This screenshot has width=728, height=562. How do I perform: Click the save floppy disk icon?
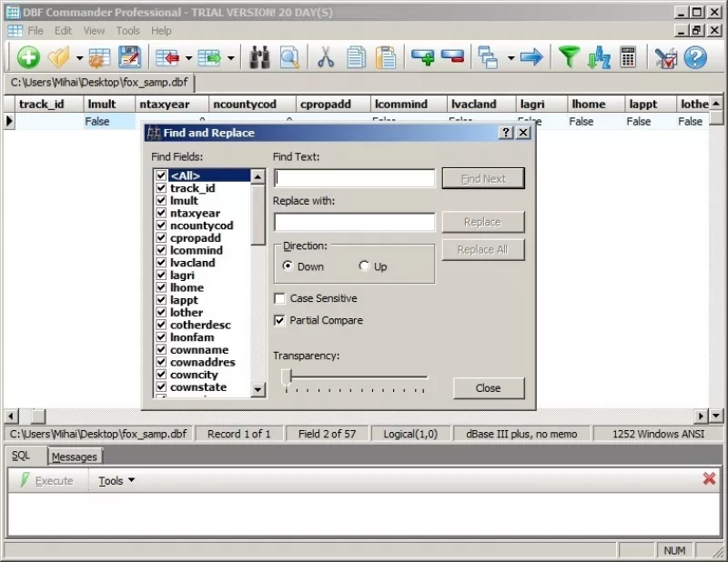[x=129, y=57]
